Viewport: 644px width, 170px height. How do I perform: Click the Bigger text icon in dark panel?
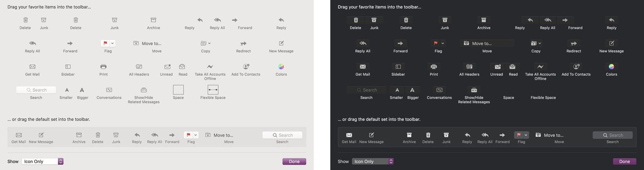point(412,90)
